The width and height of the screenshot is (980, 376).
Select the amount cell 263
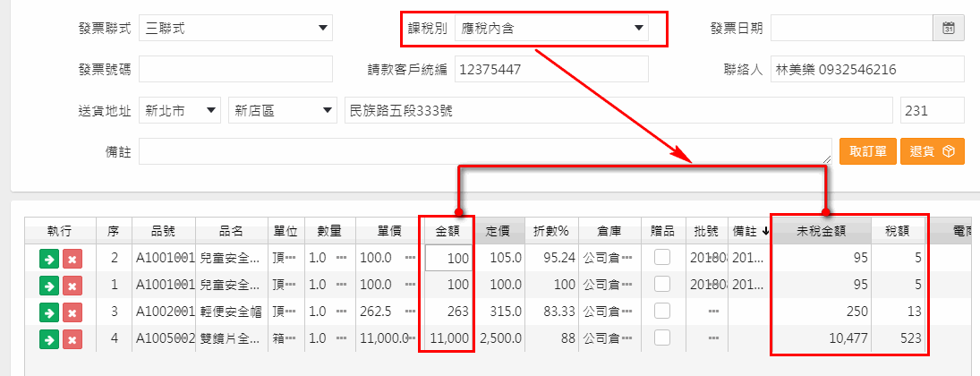(x=447, y=312)
